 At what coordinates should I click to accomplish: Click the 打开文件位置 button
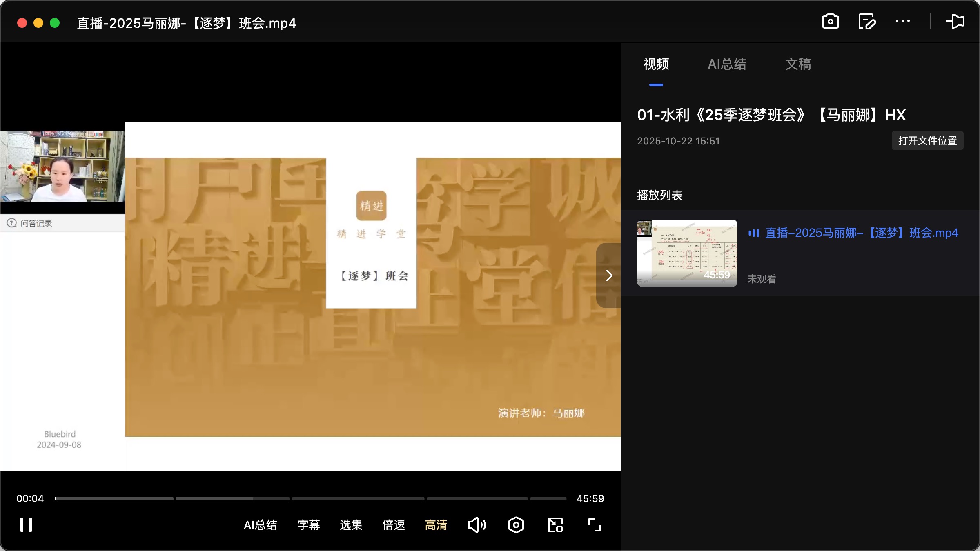[x=927, y=140]
